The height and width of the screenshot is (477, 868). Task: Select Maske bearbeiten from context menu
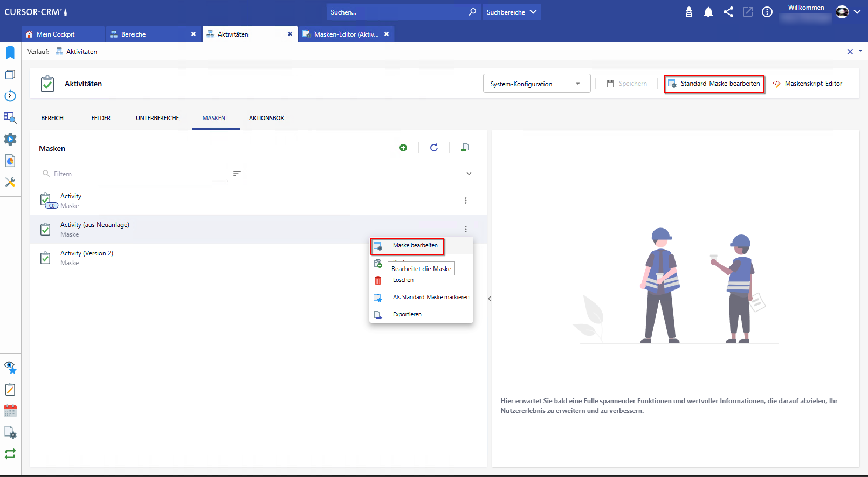pos(415,246)
